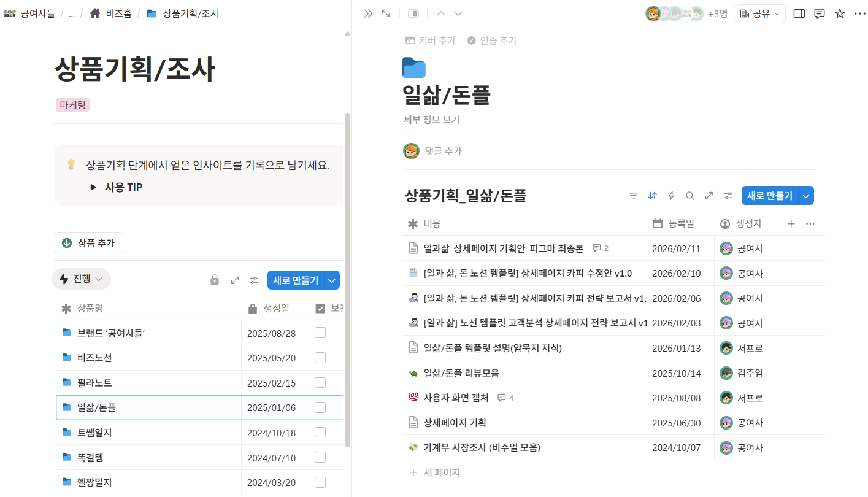Tick the checkbox in 브랜드 '공여사들' row
The image size is (868, 497).
tap(320, 333)
